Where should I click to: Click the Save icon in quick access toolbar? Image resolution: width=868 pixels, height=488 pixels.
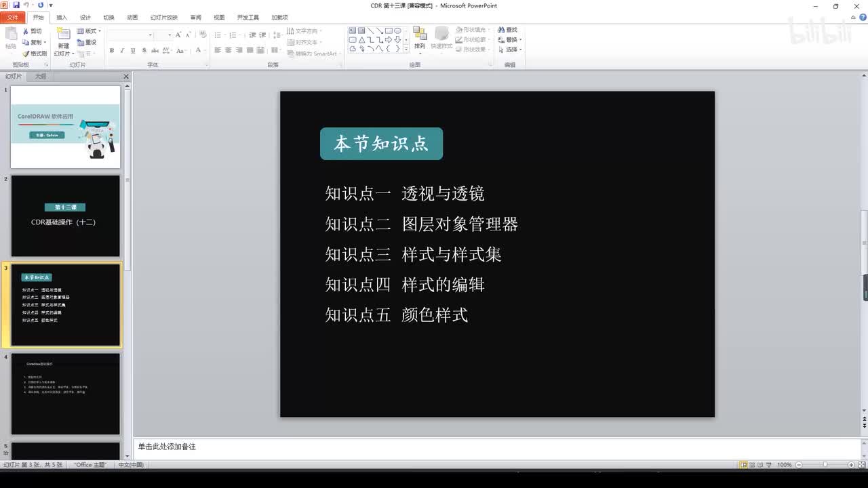16,5
